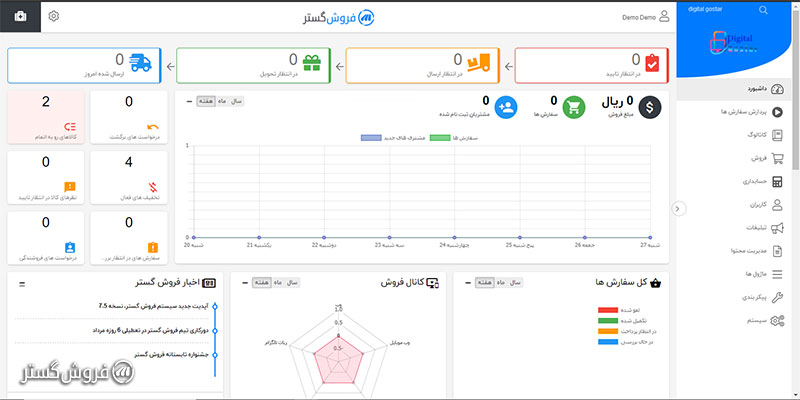Select هفته in the sales chart panel
Screen dimensions: 800x400
pos(206,101)
